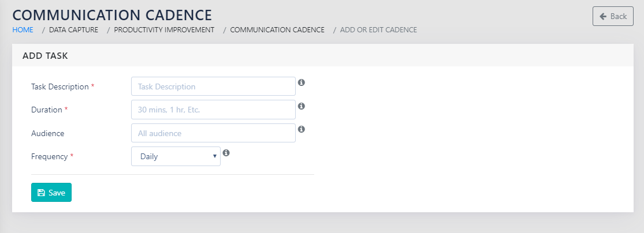Viewport: 644px width, 233px height.
Task: Click the info icon beside Task Description
Action: [x=301, y=82]
